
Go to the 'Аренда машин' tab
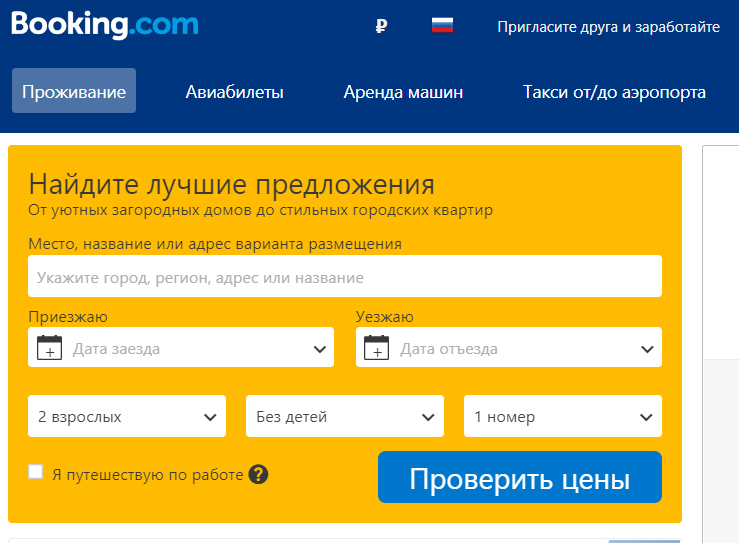(403, 92)
